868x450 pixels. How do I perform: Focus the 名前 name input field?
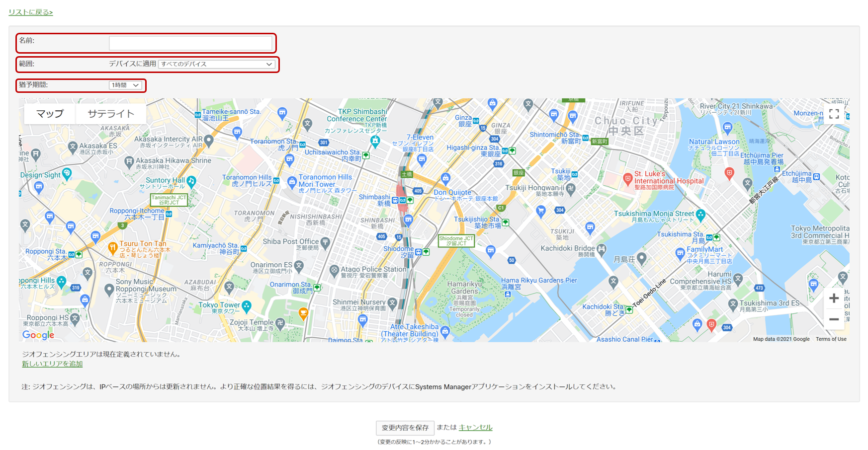[191, 43]
